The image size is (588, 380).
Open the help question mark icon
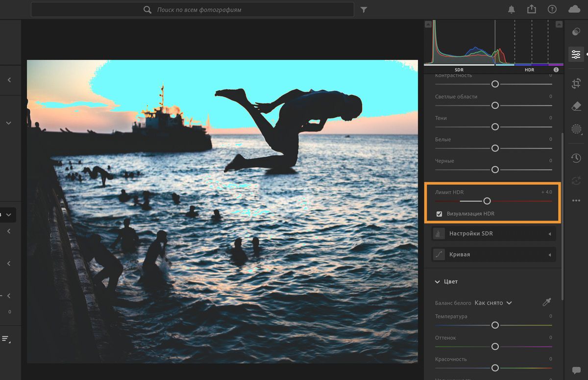[x=552, y=10]
